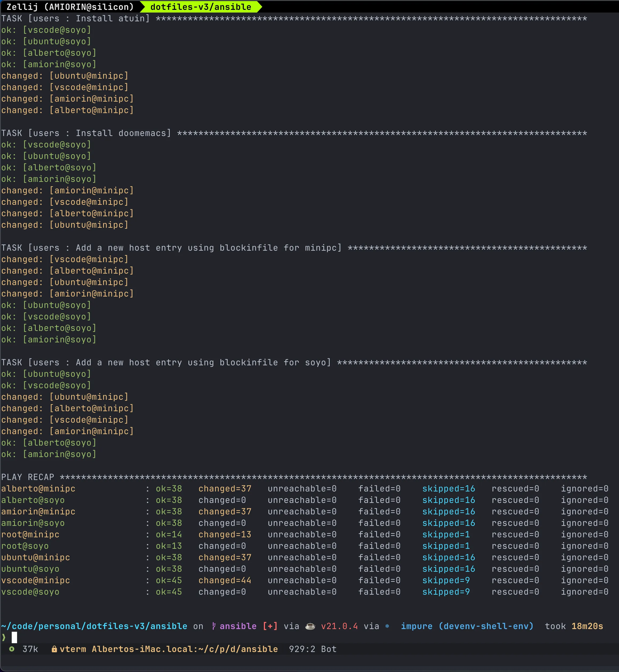619x672 pixels.
Task: Click the Nix snowflake icon in prompt
Action: (387, 626)
